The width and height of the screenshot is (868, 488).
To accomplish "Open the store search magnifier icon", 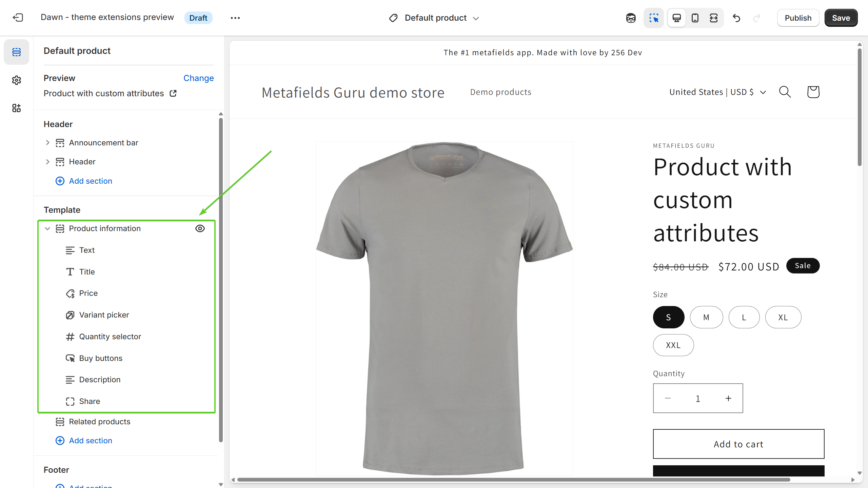I will [x=785, y=92].
